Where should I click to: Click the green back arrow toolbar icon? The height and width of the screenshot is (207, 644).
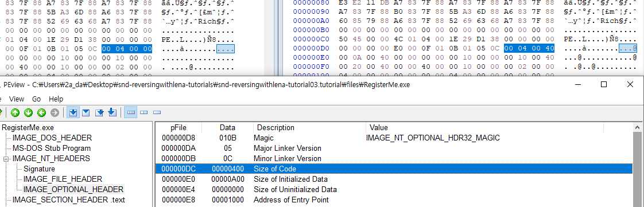[x=41, y=112]
